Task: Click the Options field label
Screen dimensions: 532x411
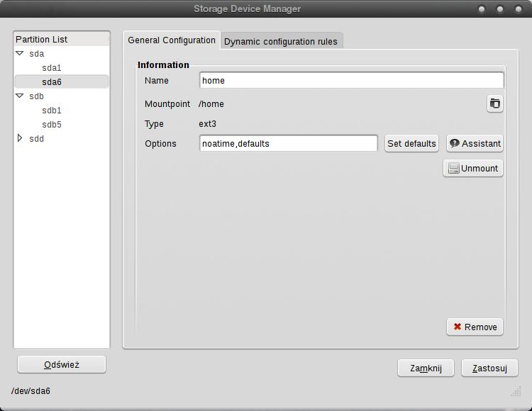Action: tap(160, 144)
